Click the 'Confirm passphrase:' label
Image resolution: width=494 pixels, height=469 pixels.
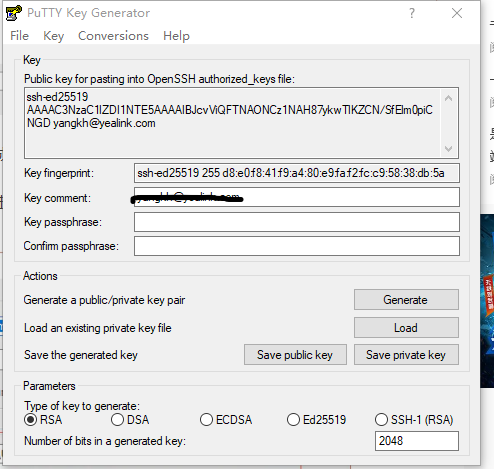click(x=71, y=246)
